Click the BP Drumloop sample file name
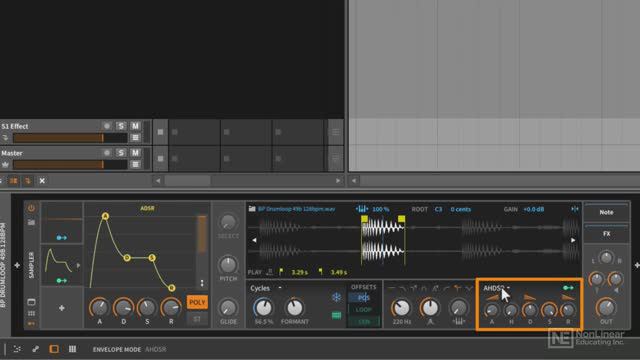The image size is (640, 360). tap(296, 209)
